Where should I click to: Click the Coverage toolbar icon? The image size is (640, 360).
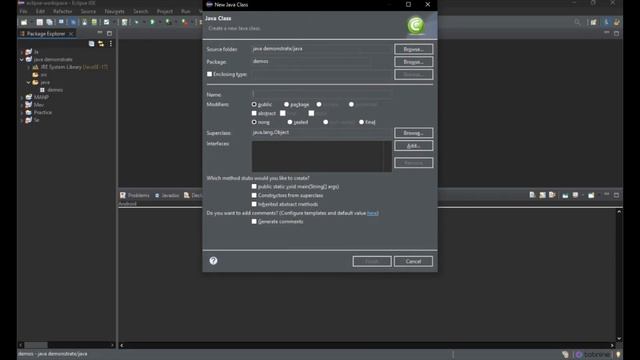(168, 22)
